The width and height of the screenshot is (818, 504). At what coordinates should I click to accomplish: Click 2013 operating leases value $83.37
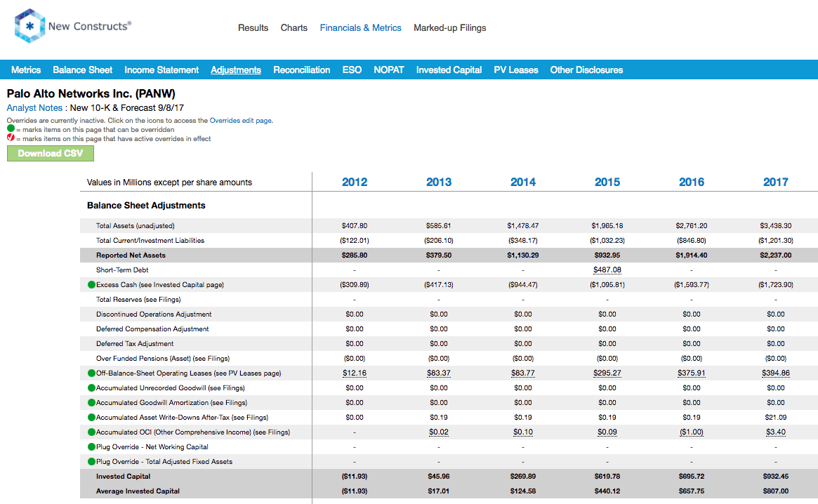pyautogui.click(x=439, y=373)
